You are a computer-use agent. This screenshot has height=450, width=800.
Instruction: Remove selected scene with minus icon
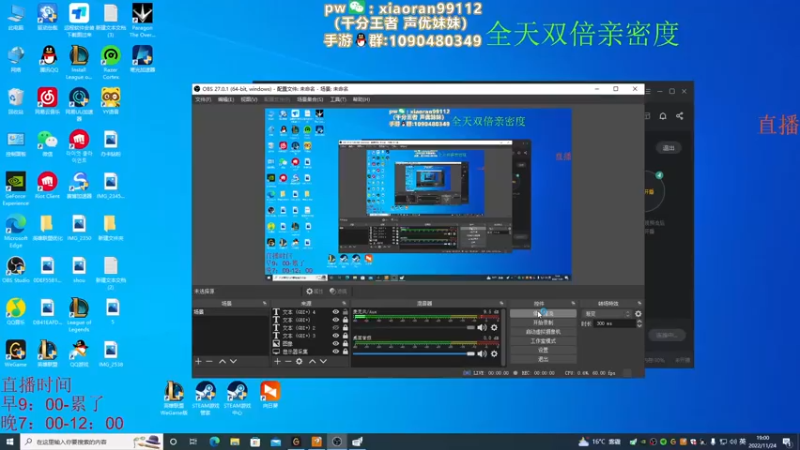tap(209, 361)
